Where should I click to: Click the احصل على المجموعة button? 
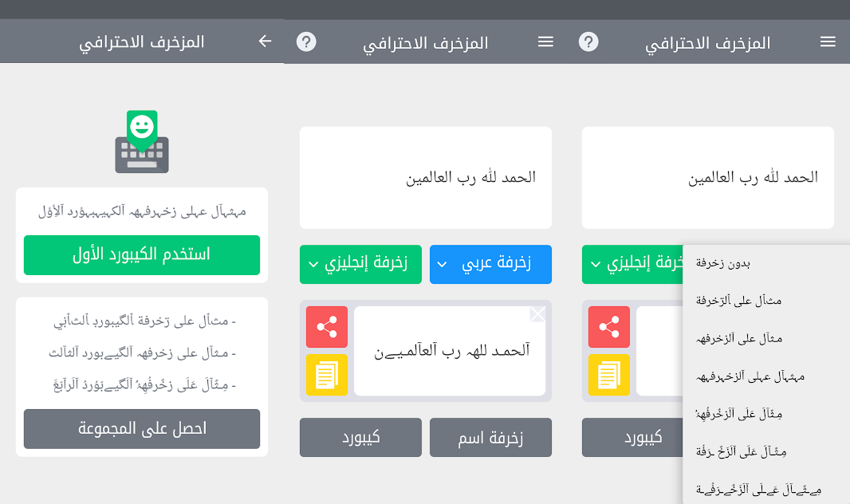(142, 429)
